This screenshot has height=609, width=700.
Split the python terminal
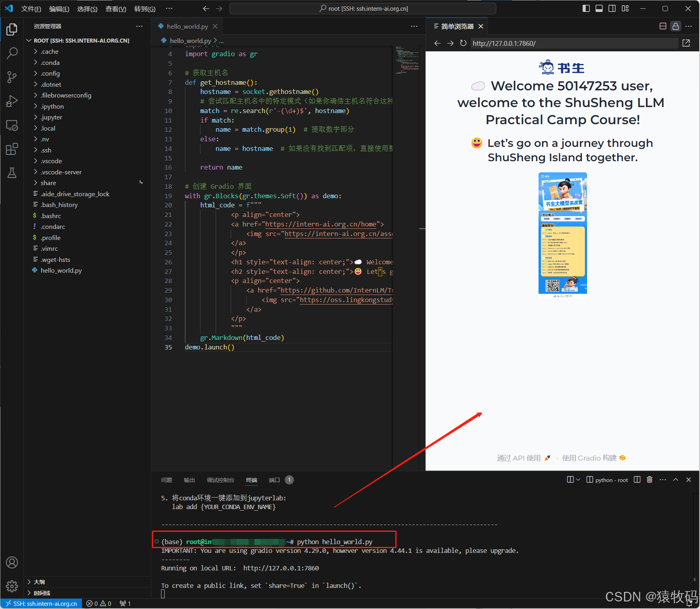[637, 480]
